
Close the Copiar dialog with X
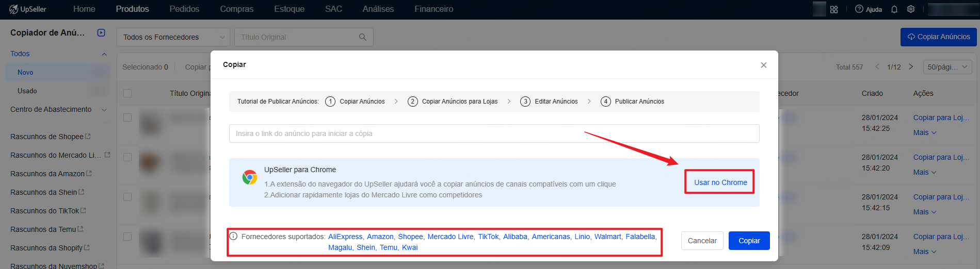click(x=764, y=65)
